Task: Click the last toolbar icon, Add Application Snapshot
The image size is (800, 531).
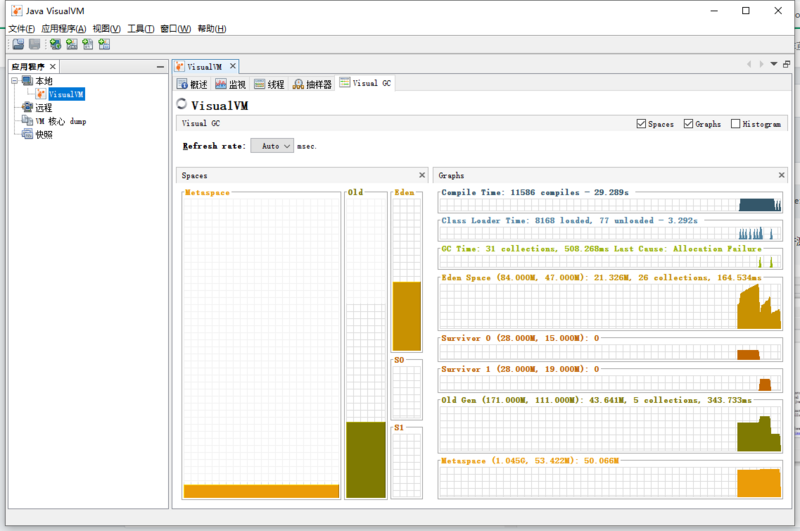Action: tap(104, 44)
